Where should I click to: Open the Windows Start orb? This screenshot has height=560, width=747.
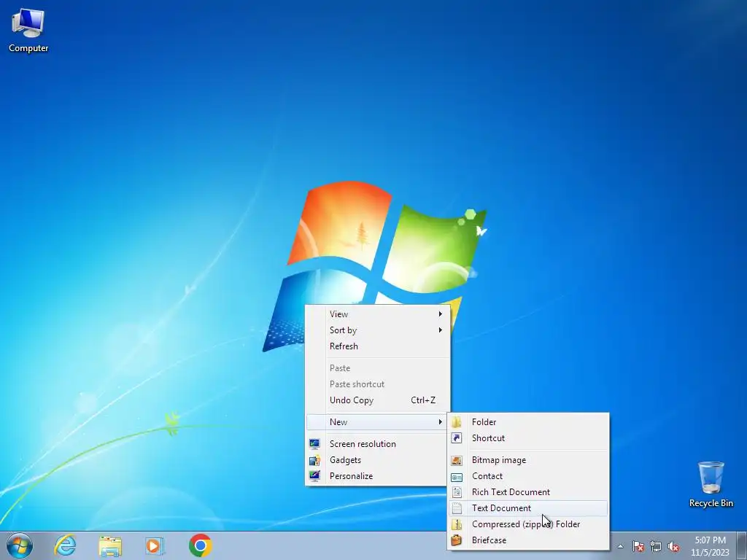pyautogui.click(x=20, y=545)
